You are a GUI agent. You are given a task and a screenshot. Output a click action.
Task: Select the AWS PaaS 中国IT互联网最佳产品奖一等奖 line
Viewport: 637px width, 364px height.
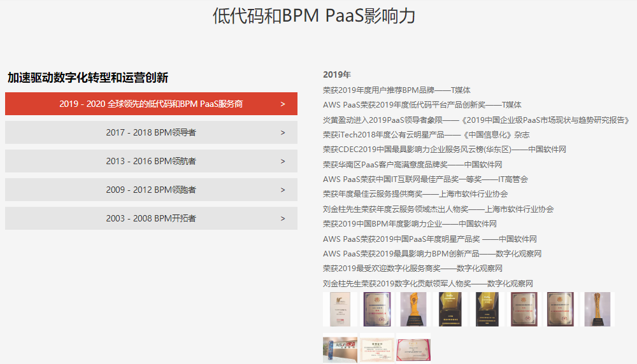426,179
